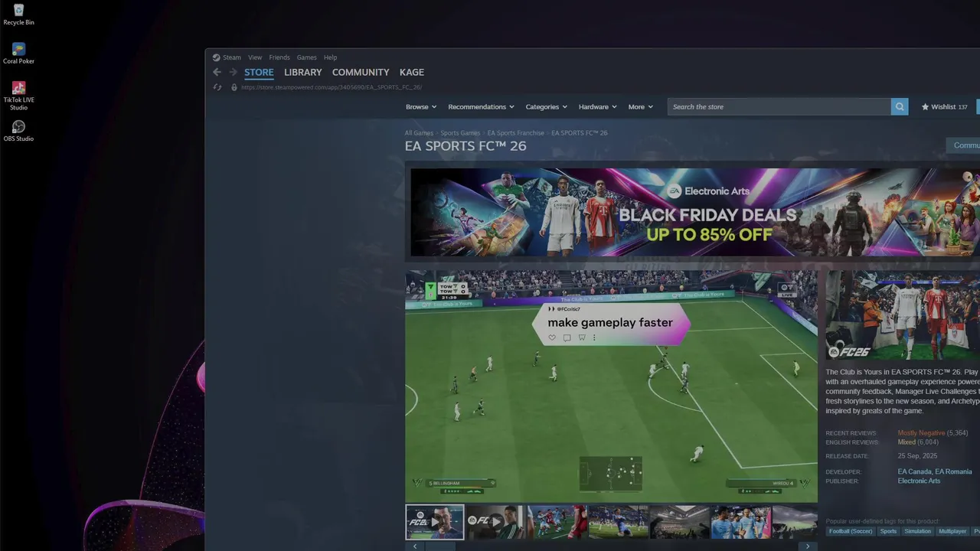Click the magnifier search button in the store
The width and height of the screenshot is (980, 551).
tap(900, 107)
